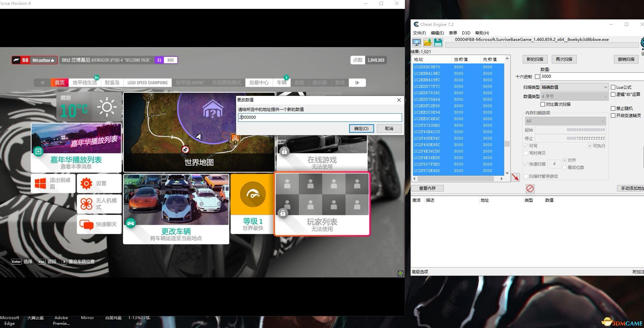This screenshot has height=328, width=644.
Task: Toggle the copy-on-write checkbox
Action: pyautogui.click(x=526, y=153)
